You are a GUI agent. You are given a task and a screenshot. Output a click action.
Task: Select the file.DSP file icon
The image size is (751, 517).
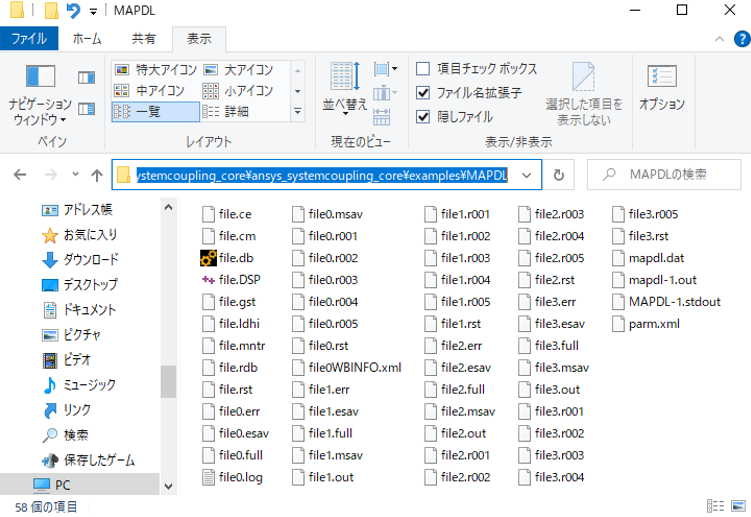208,280
